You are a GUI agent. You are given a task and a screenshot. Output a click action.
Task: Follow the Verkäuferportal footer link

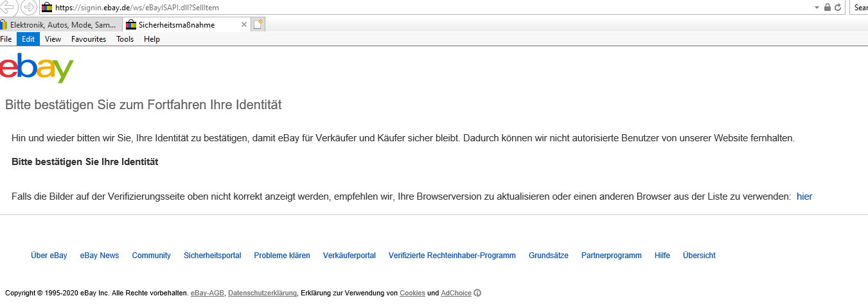(x=349, y=256)
